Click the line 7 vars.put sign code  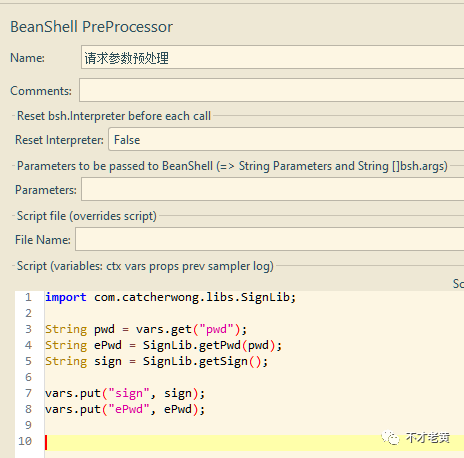pyautogui.click(x=125, y=393)
